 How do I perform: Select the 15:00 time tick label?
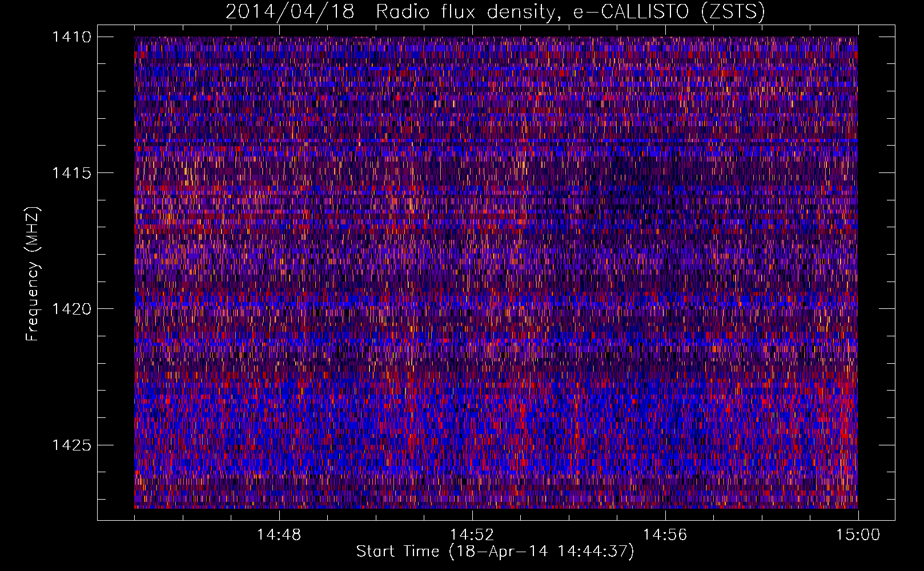tap(858, 535)
